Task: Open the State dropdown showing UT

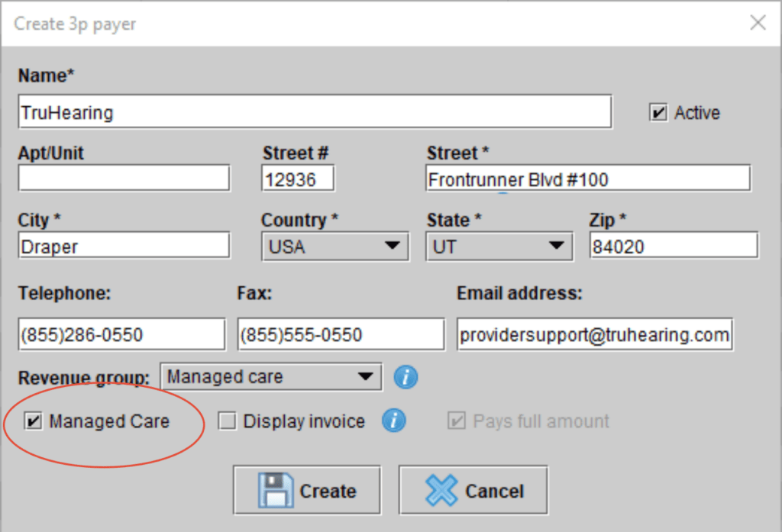Action: coord(499,247)
